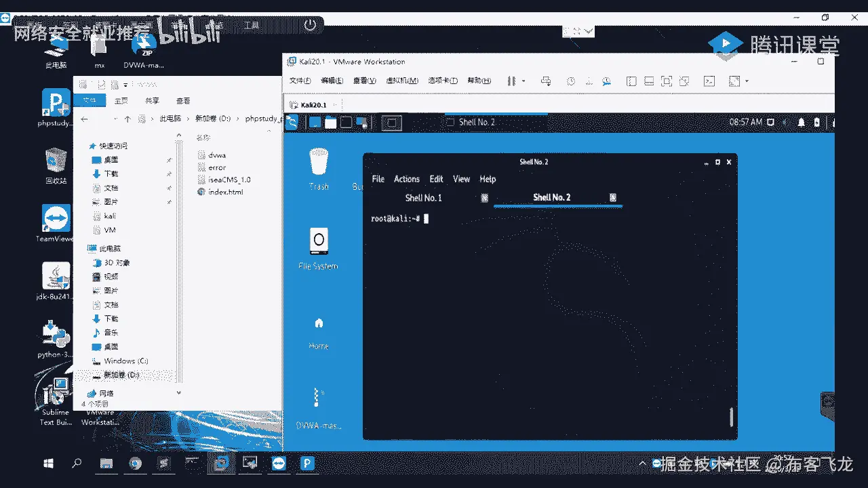Open VMware snapshot manager icon
Viewport: 868px width, 488px height.
606,81
